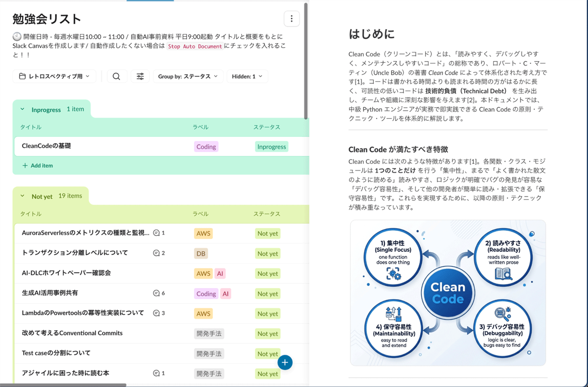588x387 pixels.
Task: Collapse the Inprogress group chevron
Action: [23, 109]
